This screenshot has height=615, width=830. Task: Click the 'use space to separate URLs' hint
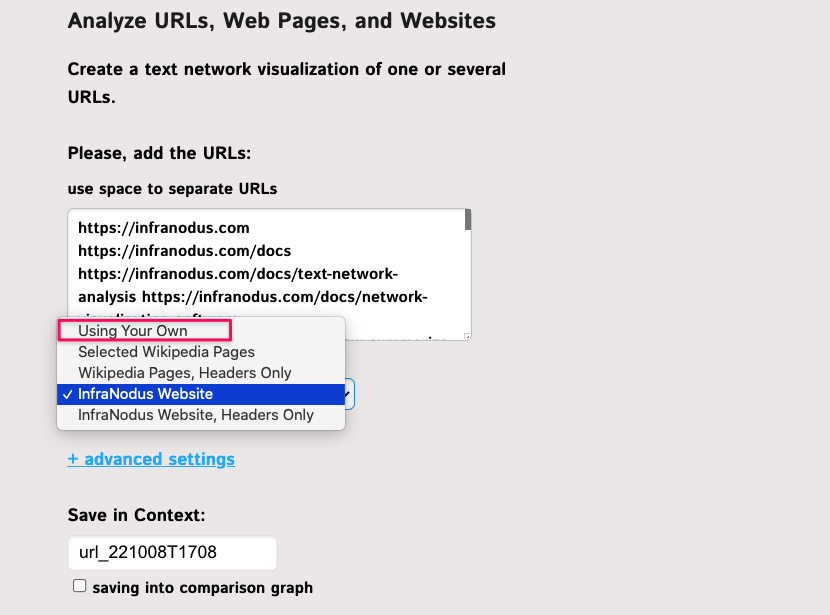pyautogui.click(x=172, y=189)
